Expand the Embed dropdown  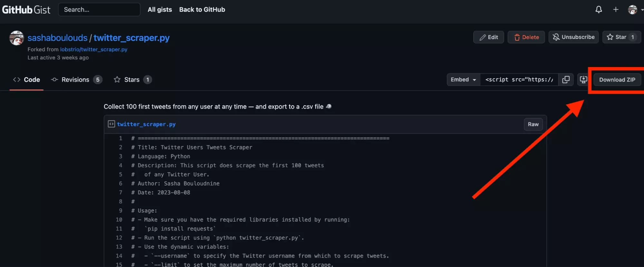[x=463, y=80]
